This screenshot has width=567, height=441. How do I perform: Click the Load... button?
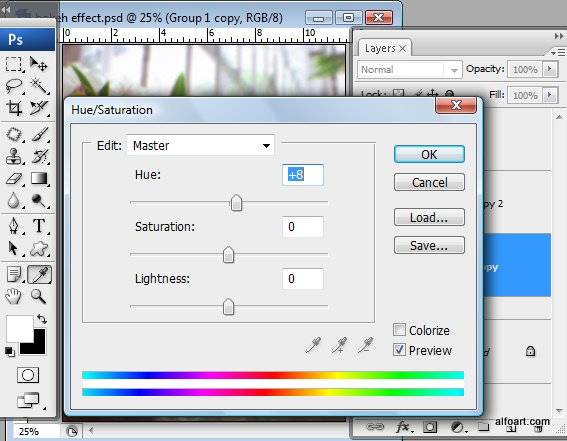pos(429,217)
